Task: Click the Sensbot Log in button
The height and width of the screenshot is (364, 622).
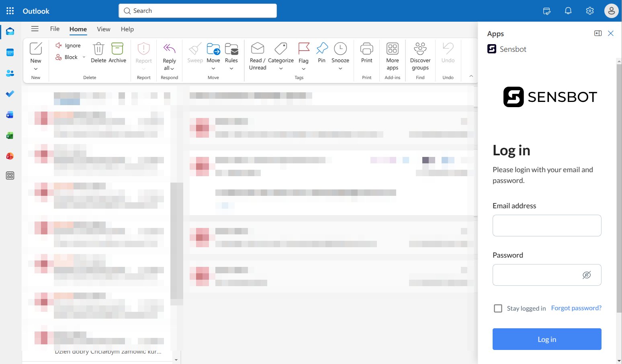Action: (547, 339)
